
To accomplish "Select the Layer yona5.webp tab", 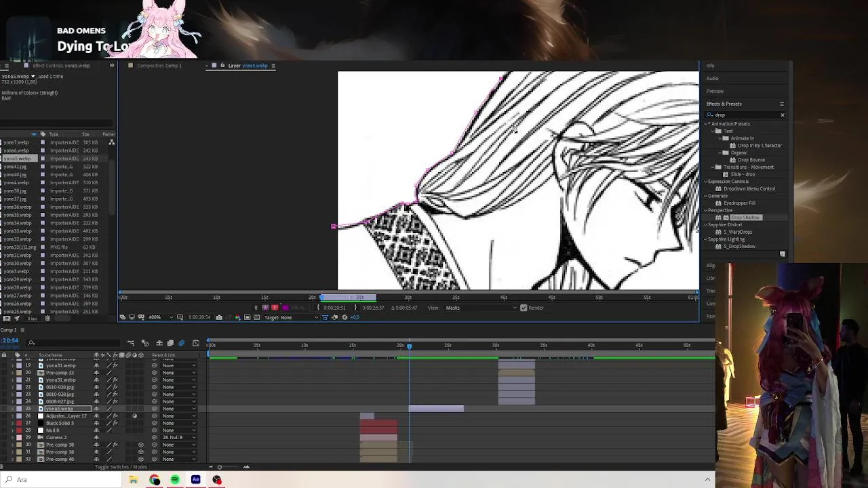I will [x=248, y=66].
